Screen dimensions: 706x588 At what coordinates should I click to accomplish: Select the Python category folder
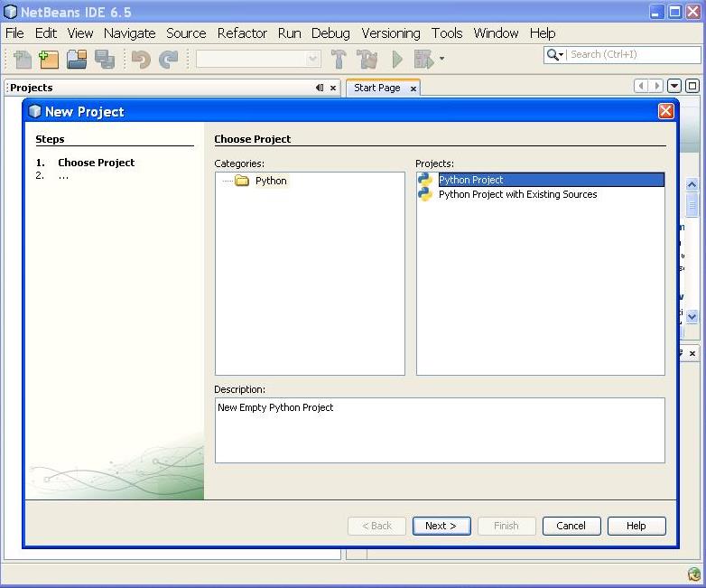point(271,181)
